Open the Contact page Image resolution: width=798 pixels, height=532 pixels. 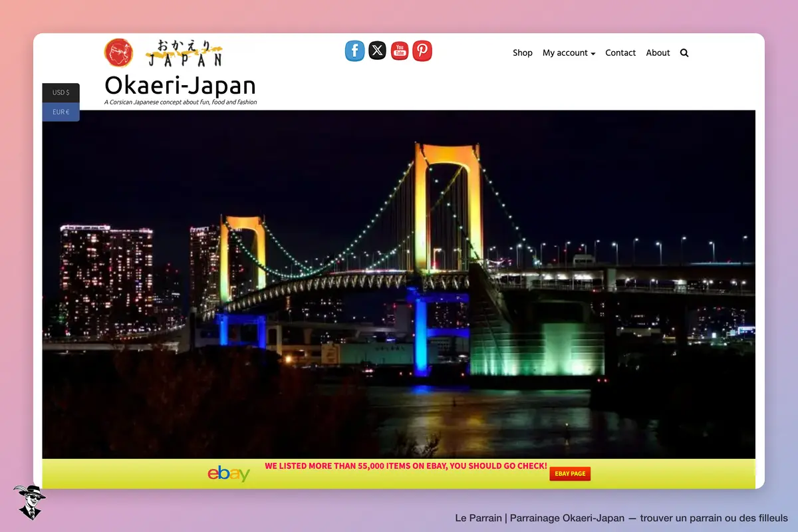pyautogui.click(x=620, y=53)
